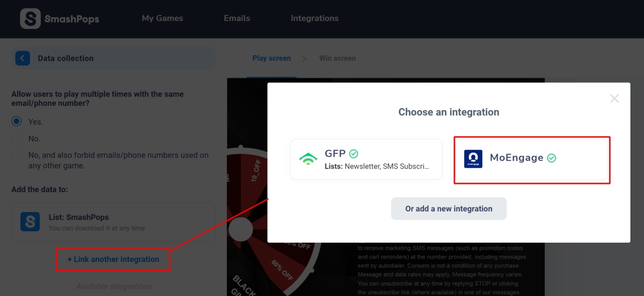The width and height of the screenshot is (644, 296).
Task: Click SmashPops list blue icon
Action: pos(30,222)
